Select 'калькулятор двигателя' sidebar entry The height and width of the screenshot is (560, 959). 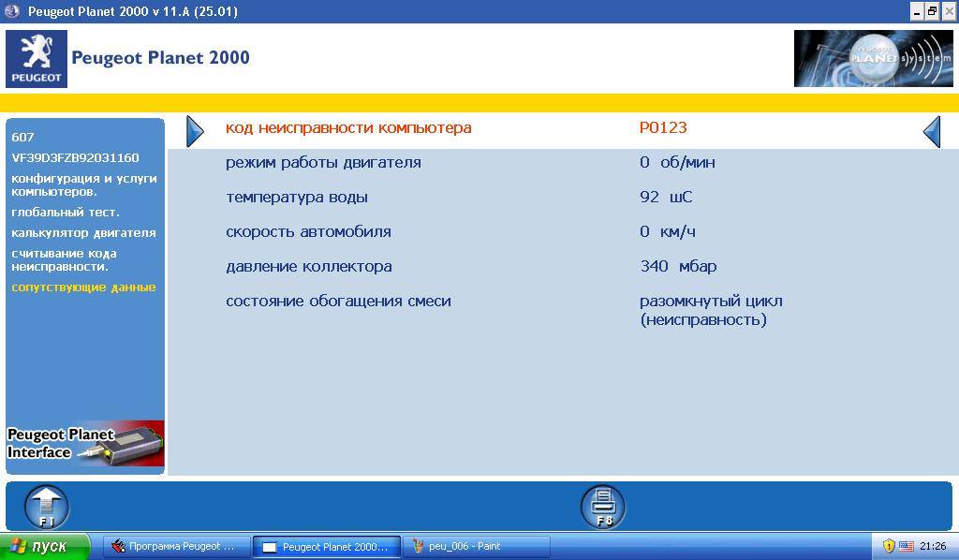point(83,232)
